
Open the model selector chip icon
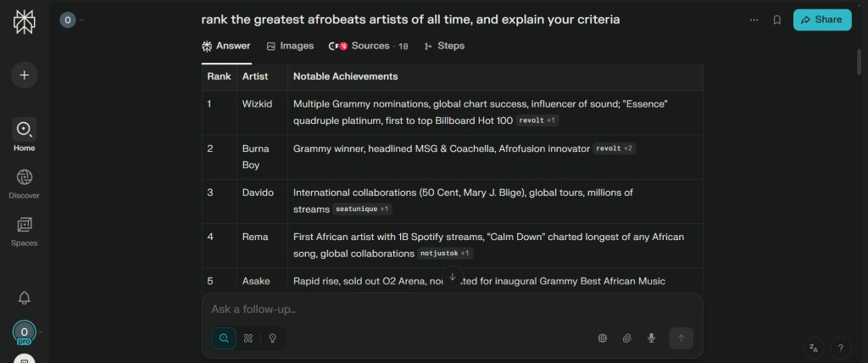click(603, 338)
